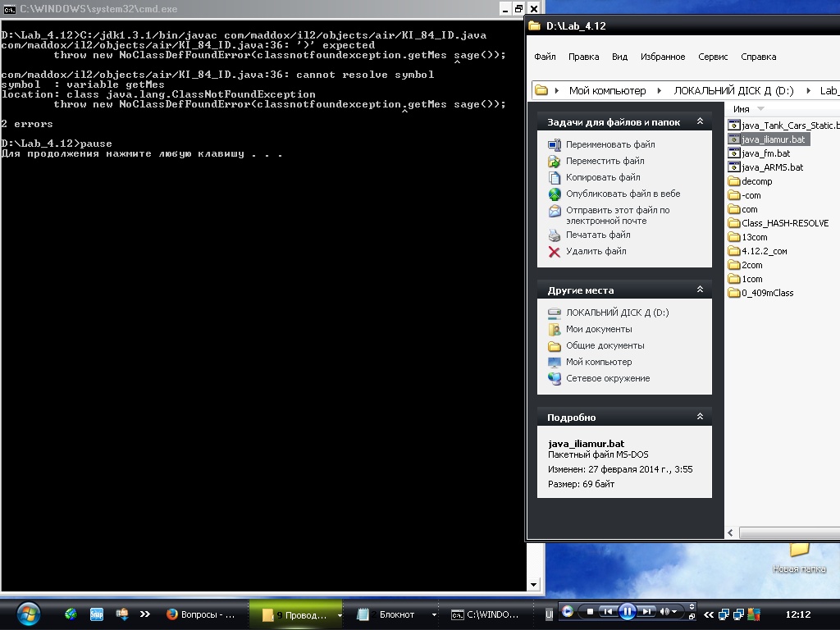Open the Правка menu in Explorer
The height and width of the screenshot is (630, 840).
(x=583, y=57)
